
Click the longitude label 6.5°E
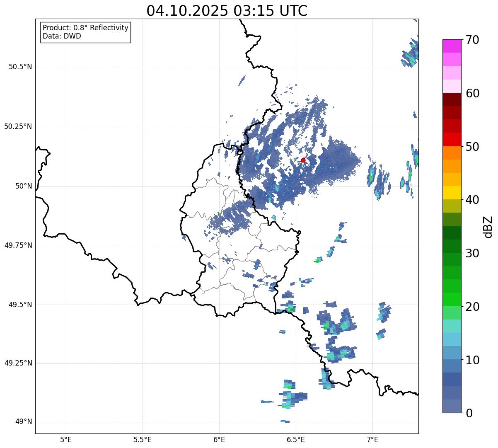click(296, 439)
